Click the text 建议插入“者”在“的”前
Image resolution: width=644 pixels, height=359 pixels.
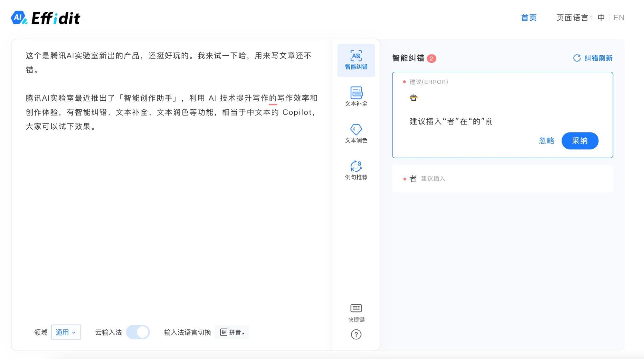click(x=451, y=121)
